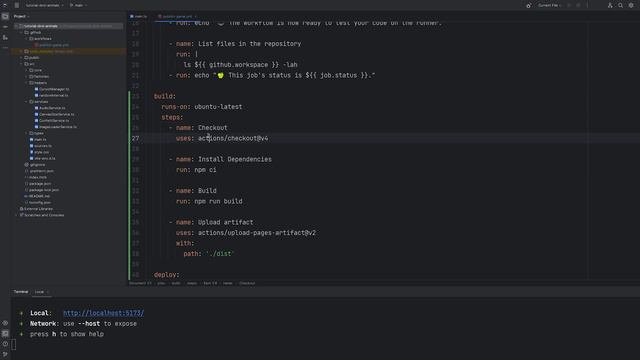Click 'ubuntu-latest' value in the editor

(x=218, y=107)
